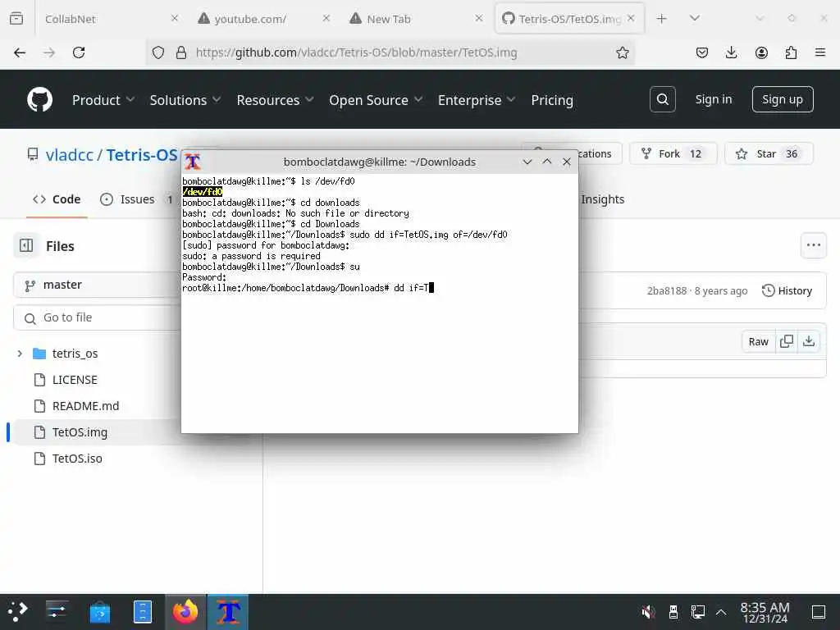Expand the Resources menu
Image resolution: width=840 pixels, height=630 pixels.
click(x=275, y=100)
